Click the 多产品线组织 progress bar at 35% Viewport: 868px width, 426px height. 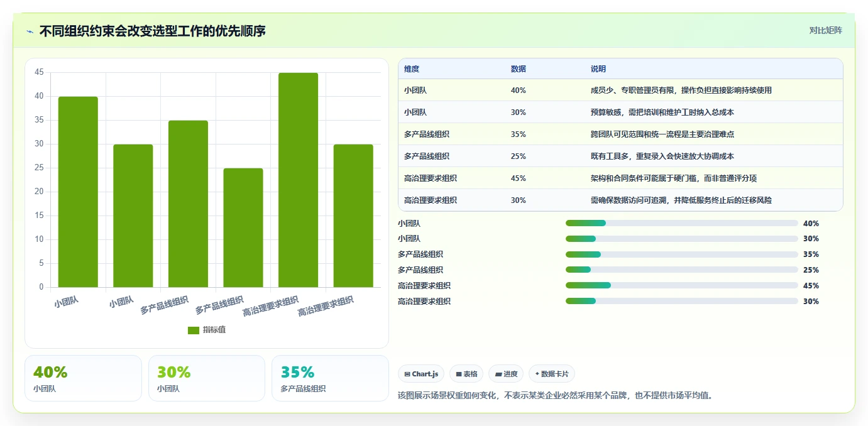pos(682,254)
